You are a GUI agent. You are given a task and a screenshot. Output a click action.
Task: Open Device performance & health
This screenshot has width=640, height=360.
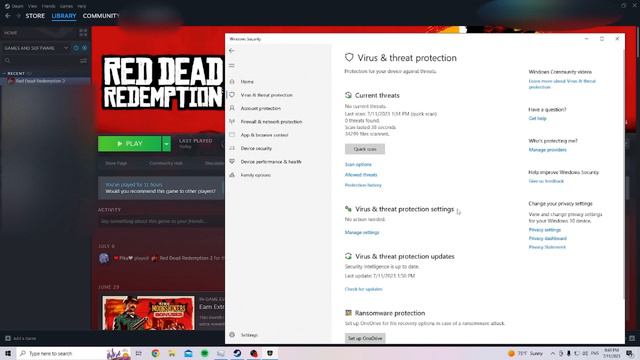click(x=271, y=162)
